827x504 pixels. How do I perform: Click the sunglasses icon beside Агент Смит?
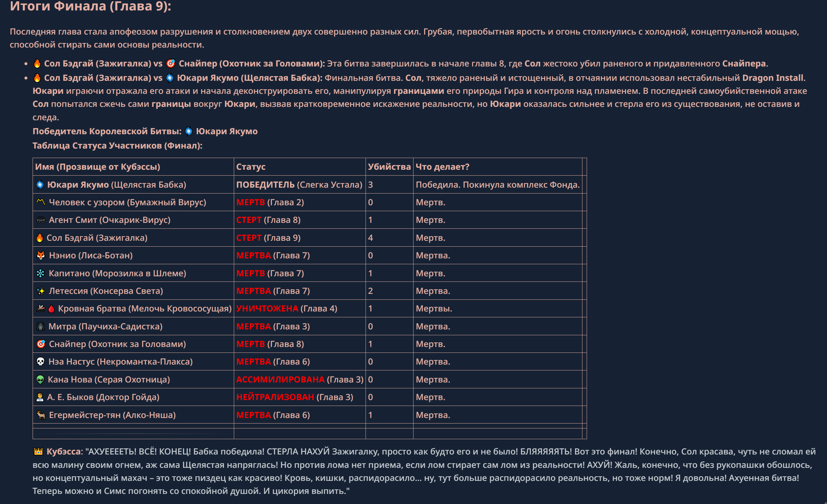click(x=41, y=220)
